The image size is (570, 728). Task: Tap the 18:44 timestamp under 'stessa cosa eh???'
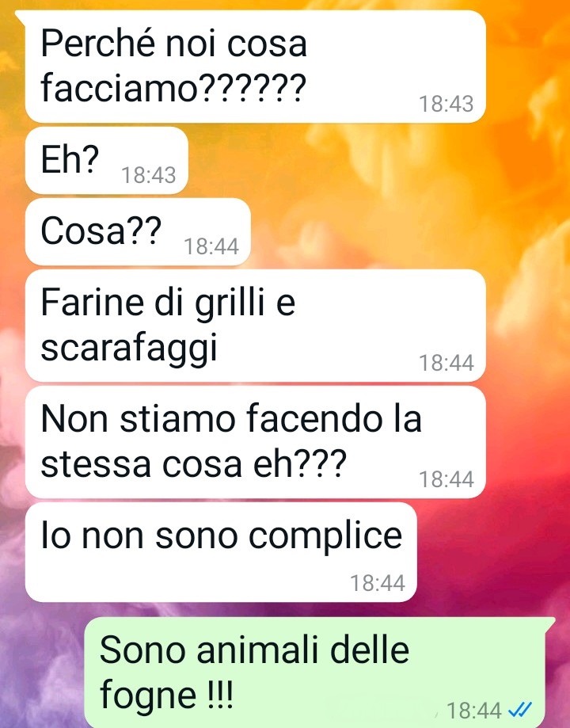click(x=446, y=479)
